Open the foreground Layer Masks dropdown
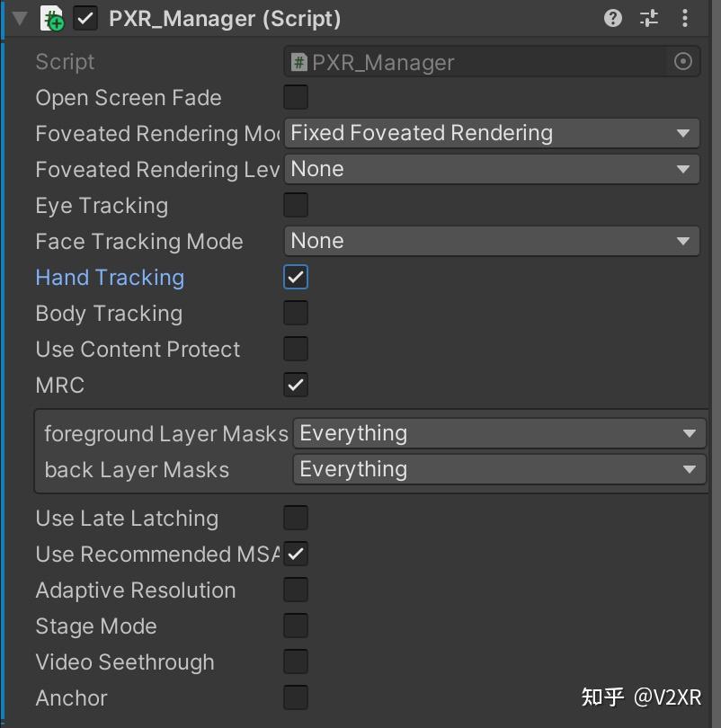The width and height of the screenshot is (721, 728). [499, 433]
